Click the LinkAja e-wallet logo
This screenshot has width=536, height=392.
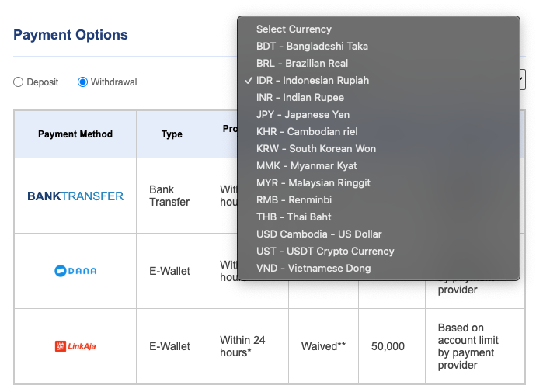point(75,346)
